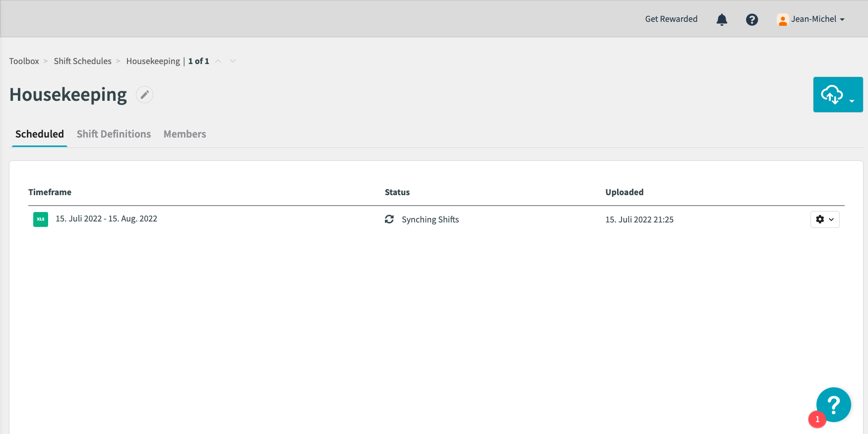Viewport: 868px width, 434px height.
Task: Click the red notification badge
Action: 817,419
